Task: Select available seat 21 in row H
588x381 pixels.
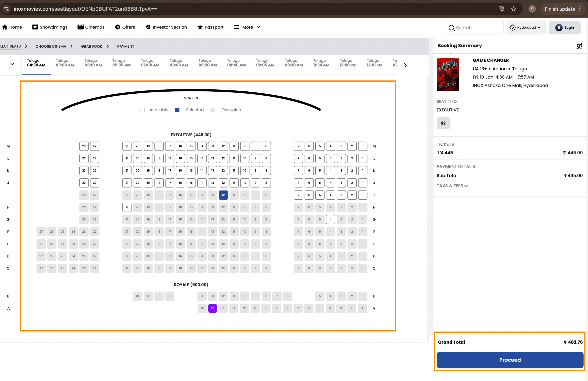Action: [x=127, y=207]
